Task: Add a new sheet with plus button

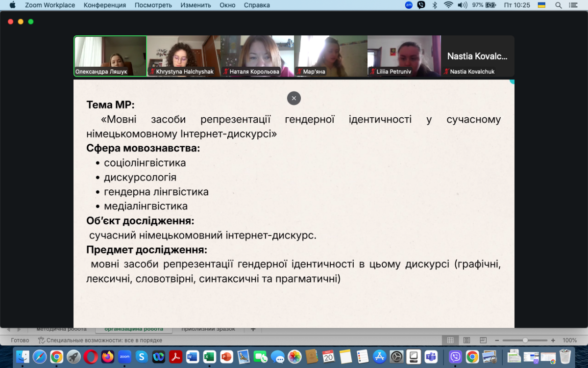Action: pos(253,329)
